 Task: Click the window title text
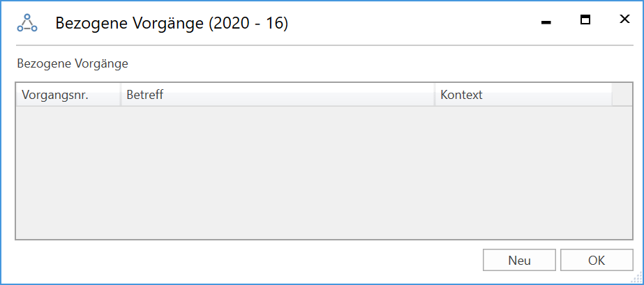coord(172,24)
